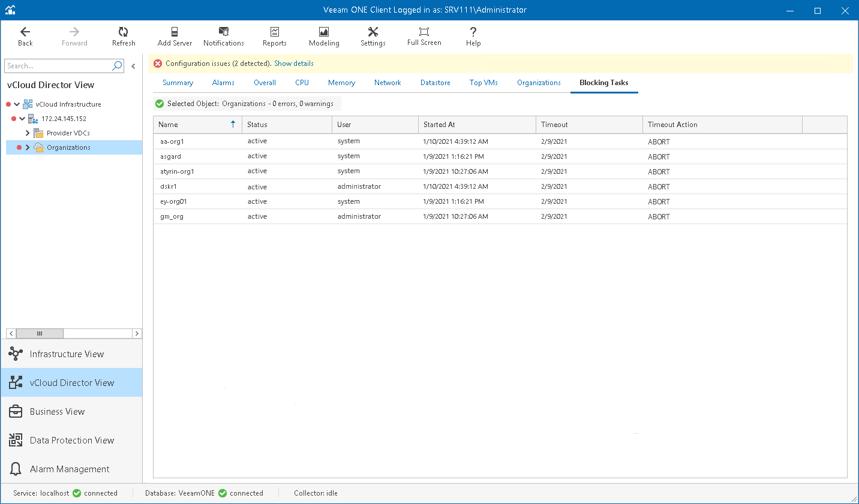The height and width of the screenshot is (504, 859).
Task: Click the Selected Object green status icon
Action: 160,104
